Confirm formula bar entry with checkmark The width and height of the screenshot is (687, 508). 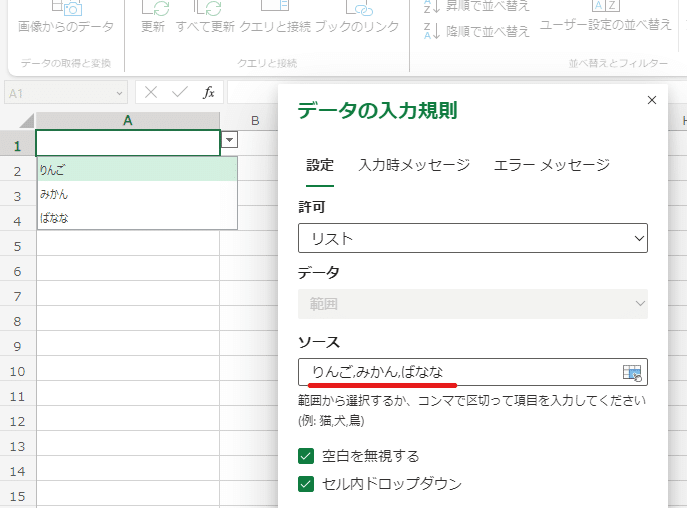(180, 92)
